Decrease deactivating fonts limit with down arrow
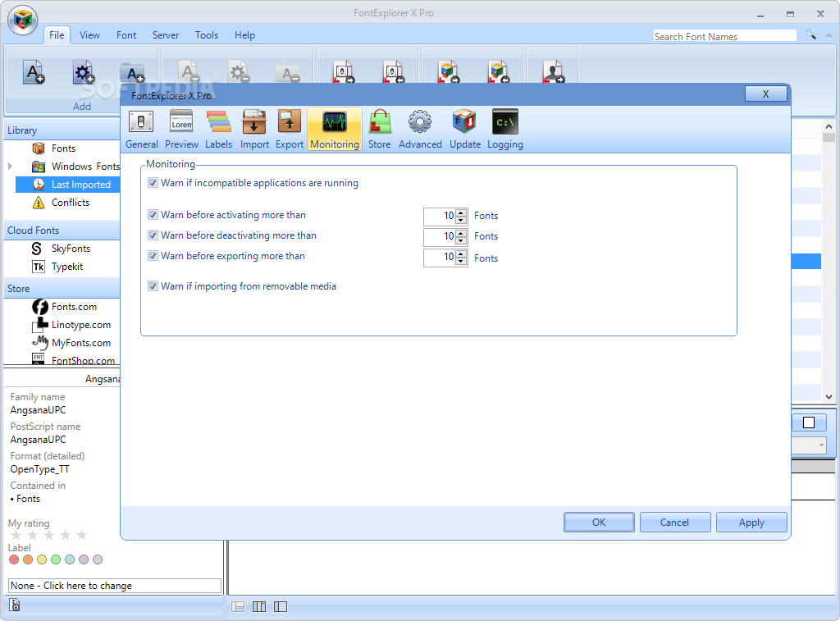The height and width of the screenshot is (621, 840). click(461, 240)
